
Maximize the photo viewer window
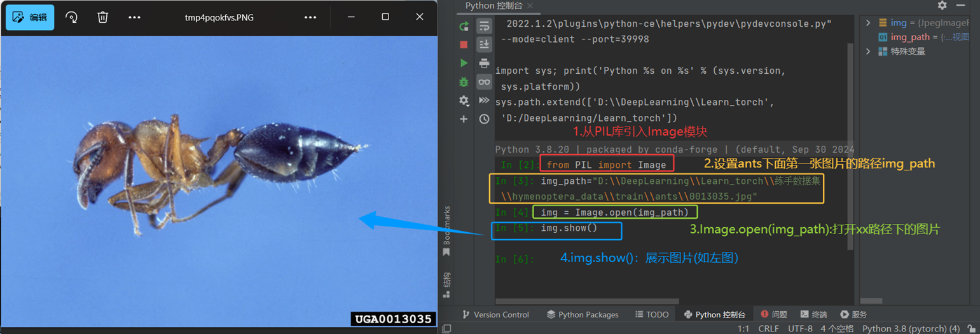point(385,17)
